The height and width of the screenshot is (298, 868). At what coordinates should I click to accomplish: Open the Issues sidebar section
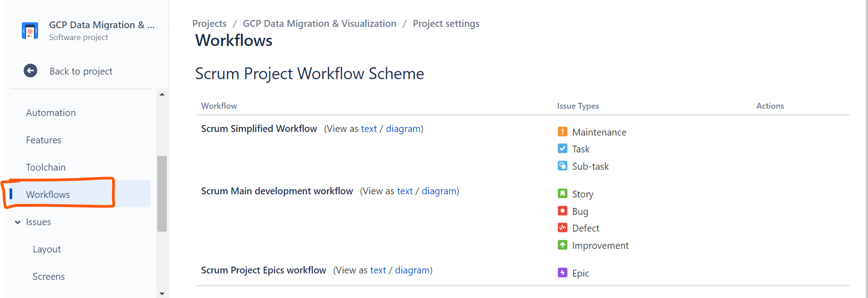pos(38,222)
